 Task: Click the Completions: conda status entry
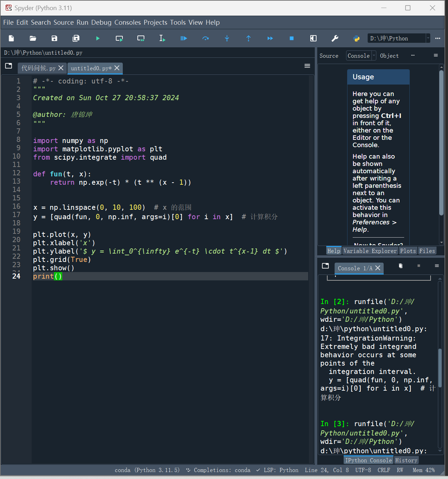click(x=218, y=470)
